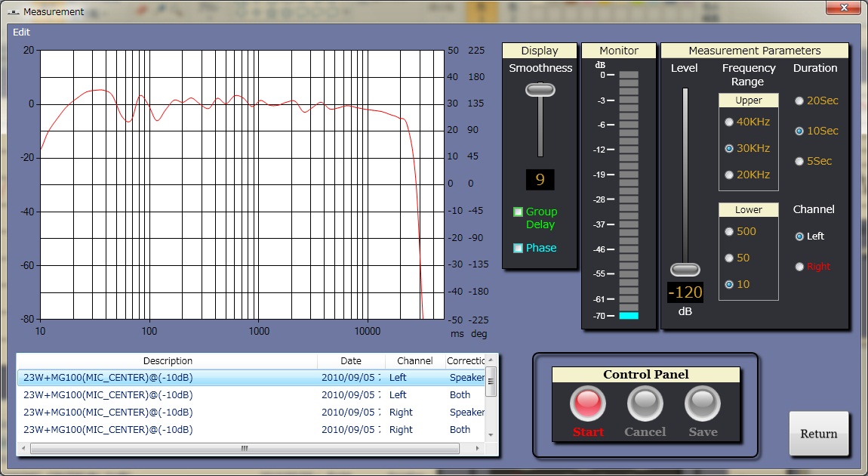Select the Right channel option
The image size is (868, 476).
(799, 266)
